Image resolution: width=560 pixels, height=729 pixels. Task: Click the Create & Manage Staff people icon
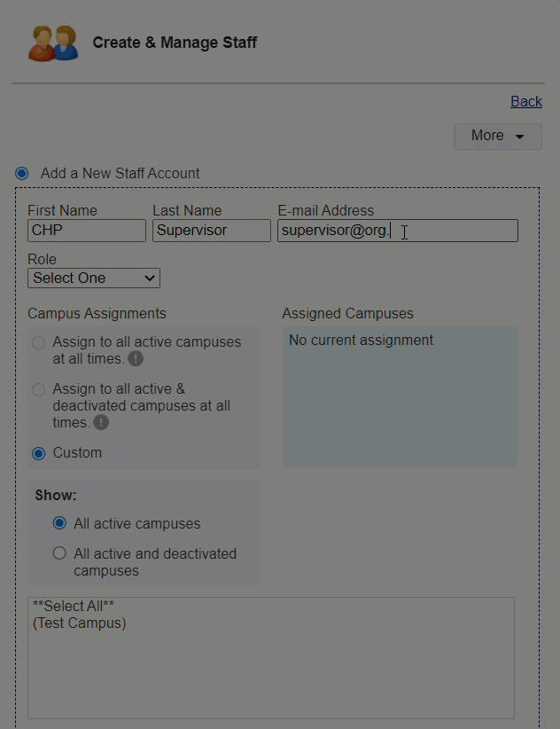click(x=53, y=43)
